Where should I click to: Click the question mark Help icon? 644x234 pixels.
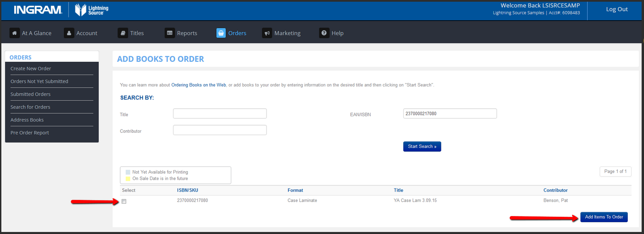(324, 33)
